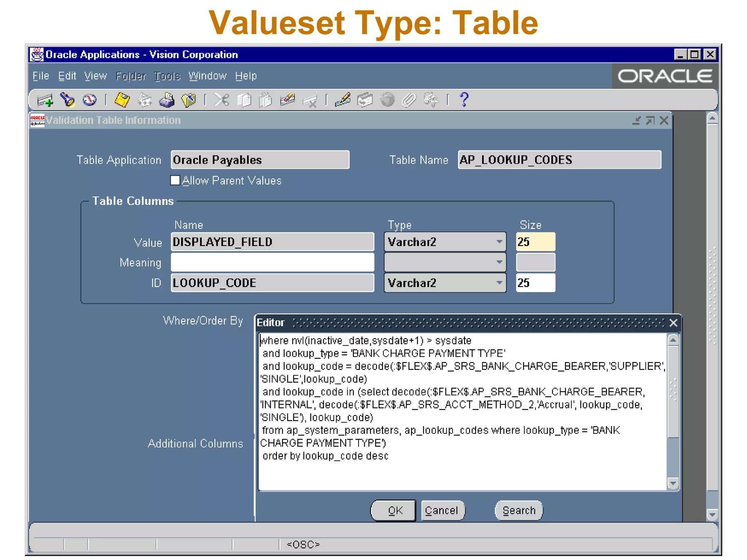This screenshot has width=747, height=560.
Task: Click Editor vertical scrollbar thumb
Action: (673, 392)
